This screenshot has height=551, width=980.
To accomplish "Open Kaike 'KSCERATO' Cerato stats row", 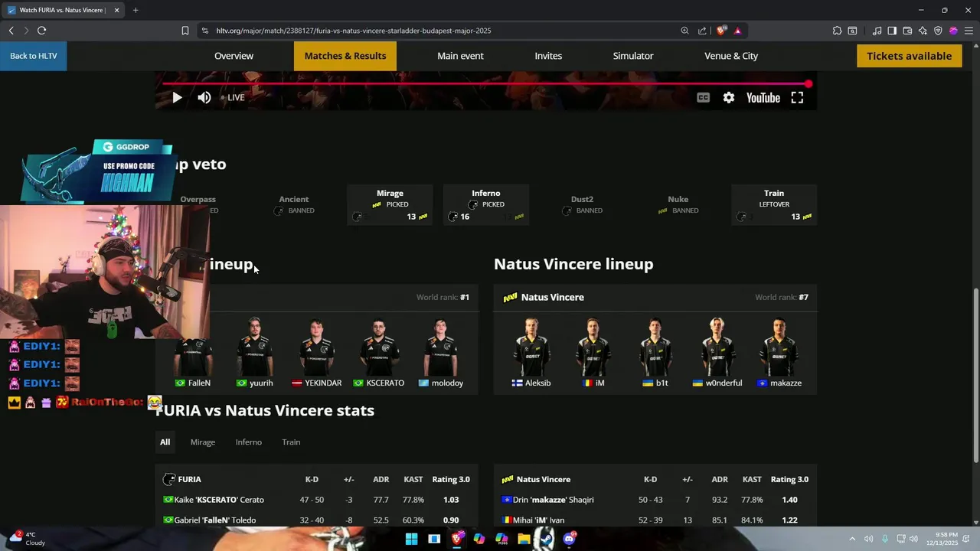I will pos(317,500).
